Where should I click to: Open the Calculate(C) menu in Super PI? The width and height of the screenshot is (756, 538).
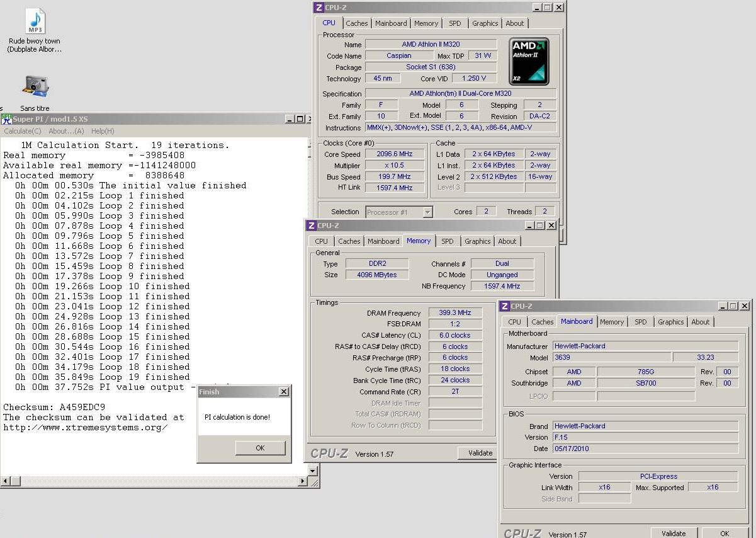[x=23, y=131]
